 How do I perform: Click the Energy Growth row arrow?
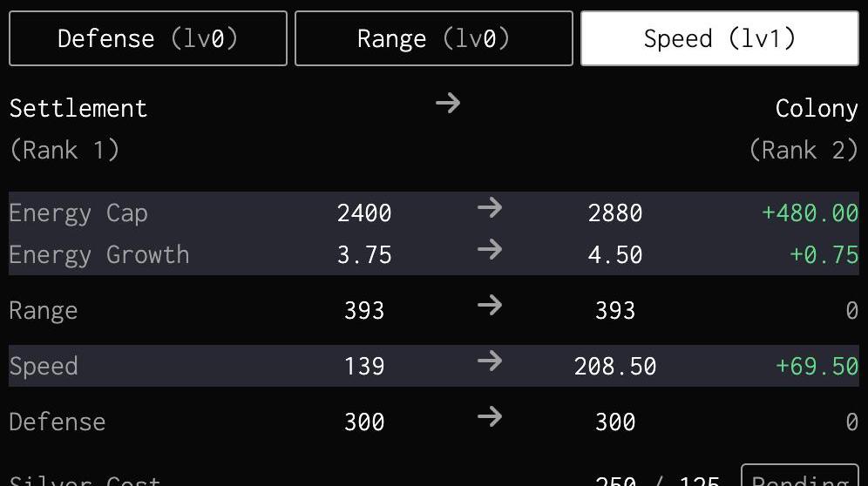[x=490, y=250]
